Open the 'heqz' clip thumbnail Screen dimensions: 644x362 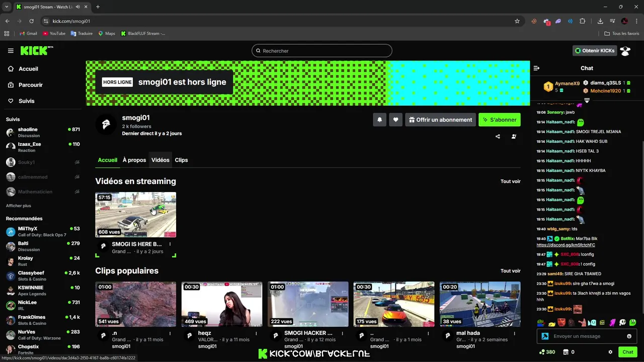tap(222, 304)
